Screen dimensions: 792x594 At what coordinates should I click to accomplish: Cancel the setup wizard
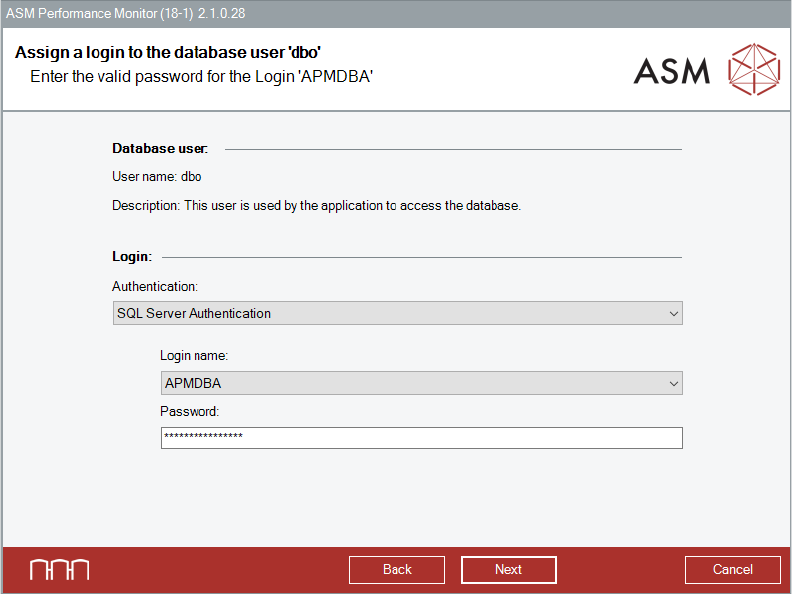(732, 569)
